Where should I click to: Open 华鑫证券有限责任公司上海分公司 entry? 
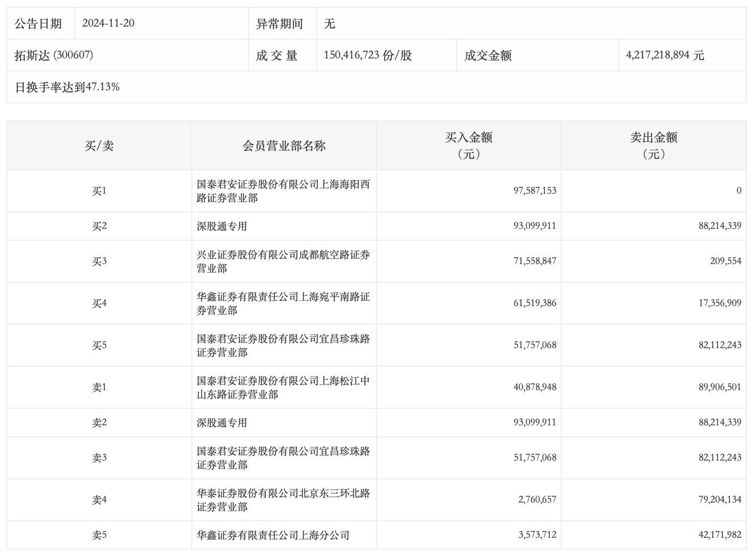pos(273,535)
